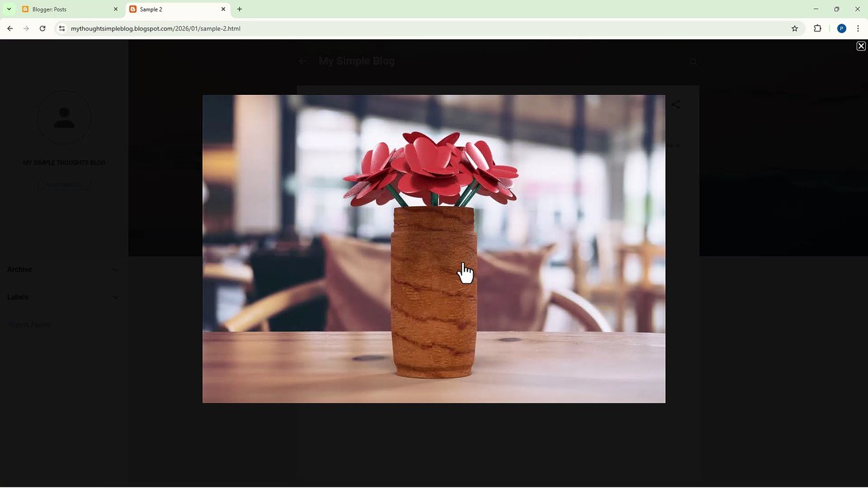Click the Visit Profile button
Screen dimensions: 868x488
coord(64,184)
